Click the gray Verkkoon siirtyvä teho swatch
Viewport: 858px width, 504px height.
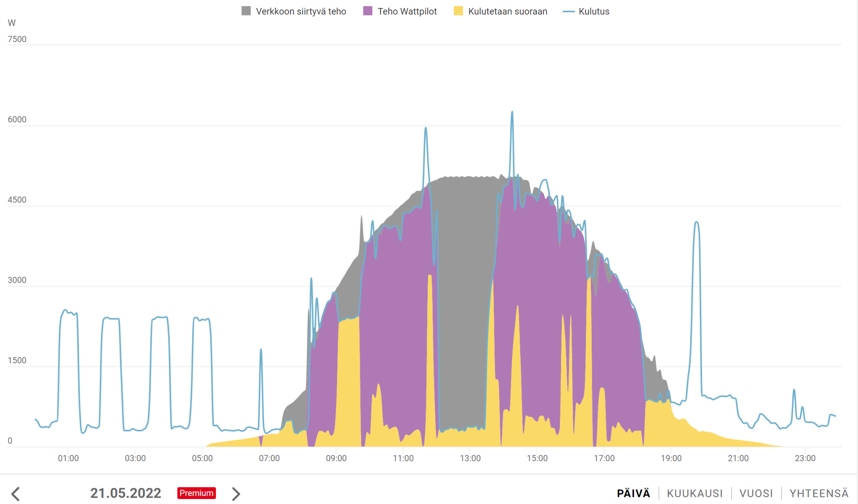[x=246, y=11]
